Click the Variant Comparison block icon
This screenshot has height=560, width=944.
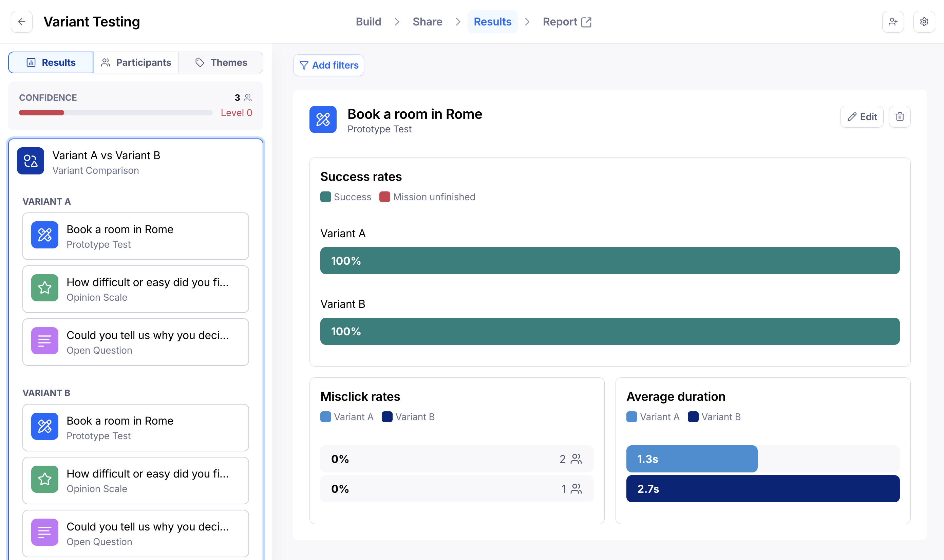point(31,161)
